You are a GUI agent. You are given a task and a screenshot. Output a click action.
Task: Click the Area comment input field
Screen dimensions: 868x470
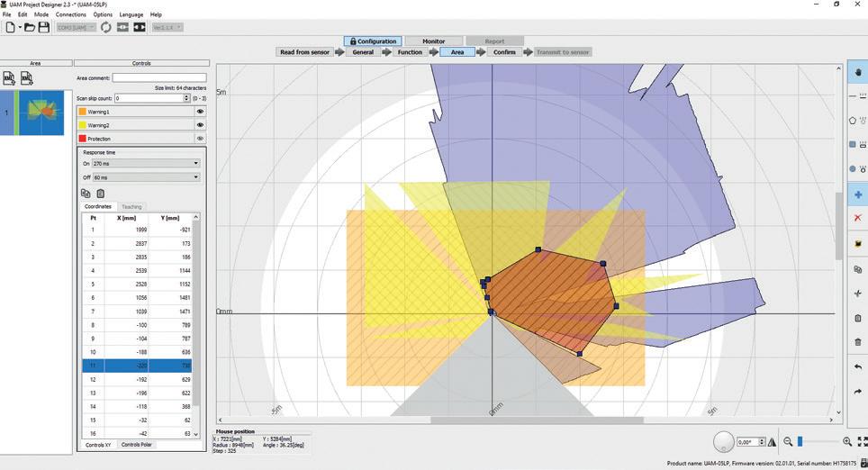tap(159, 78)
